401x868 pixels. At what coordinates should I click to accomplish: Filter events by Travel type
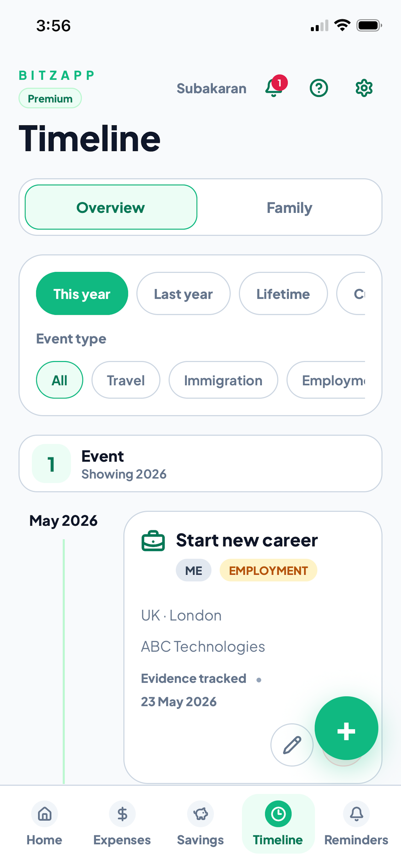[x=126, y=380]
